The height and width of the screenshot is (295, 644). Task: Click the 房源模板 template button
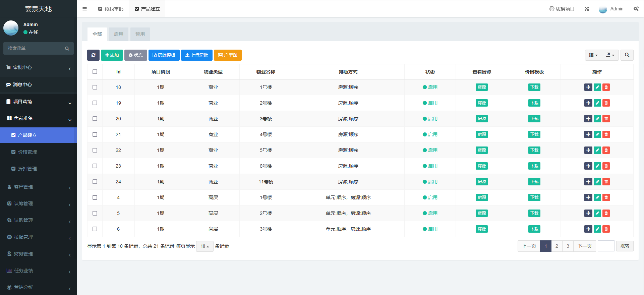tap(164, 55)
